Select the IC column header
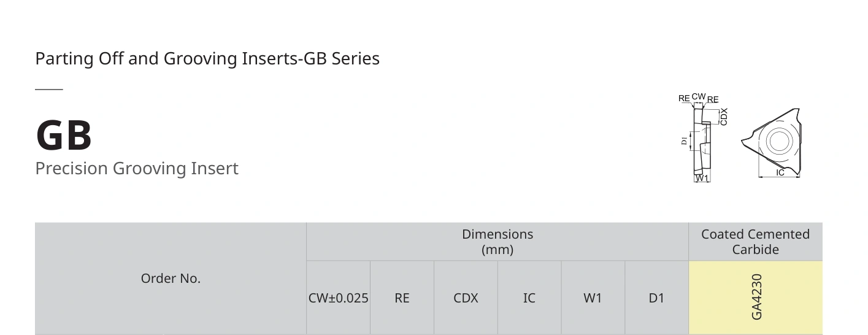This screenshot has width=868, height=335. 529,298
